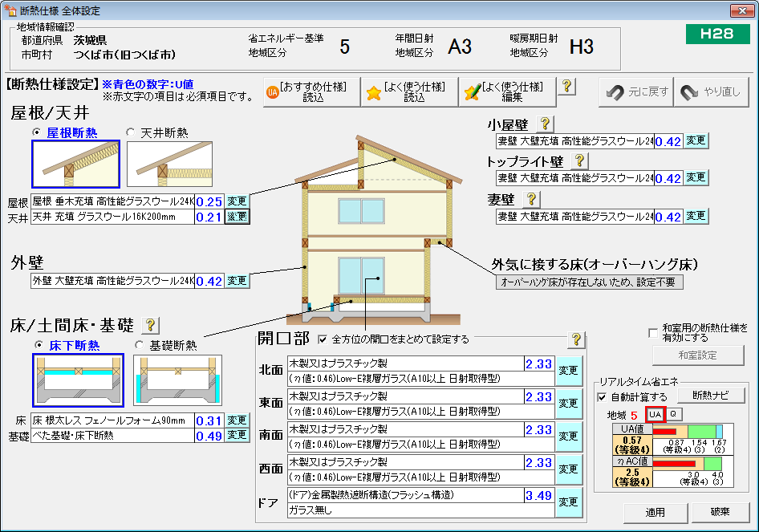Select 基礎断熱 radio option

click(140, 345)
